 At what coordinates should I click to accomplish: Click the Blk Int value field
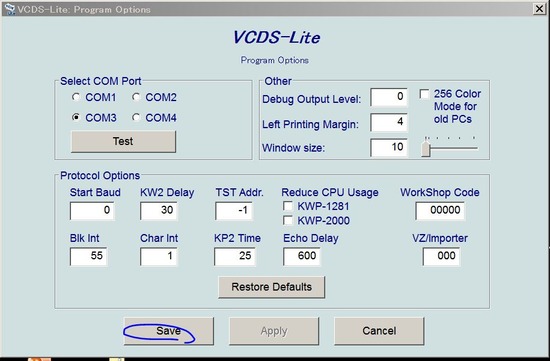(88, 256)
